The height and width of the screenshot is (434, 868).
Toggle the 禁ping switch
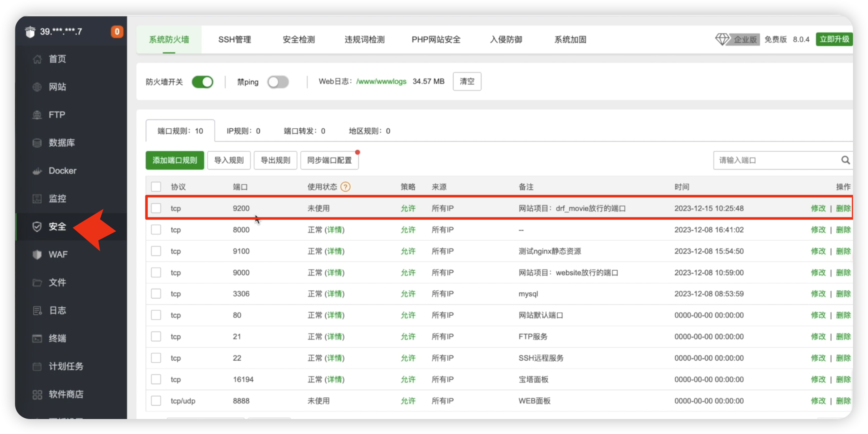click(x=278, y=82)
